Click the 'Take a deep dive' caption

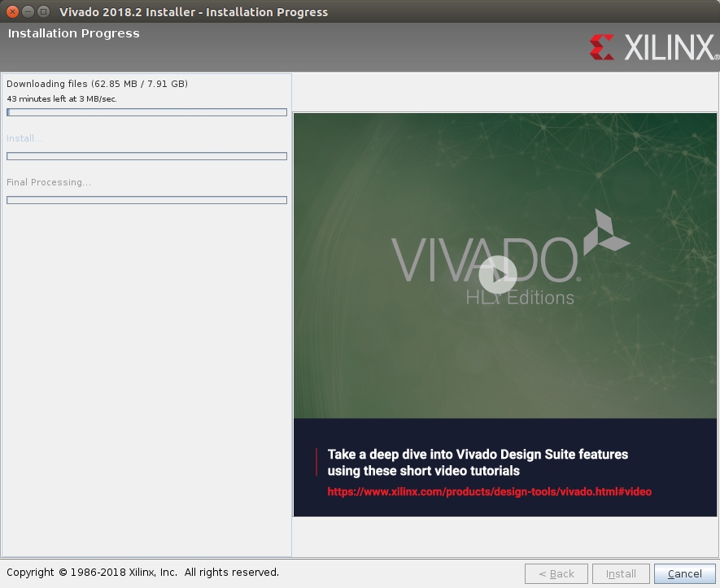click(478, 462)
